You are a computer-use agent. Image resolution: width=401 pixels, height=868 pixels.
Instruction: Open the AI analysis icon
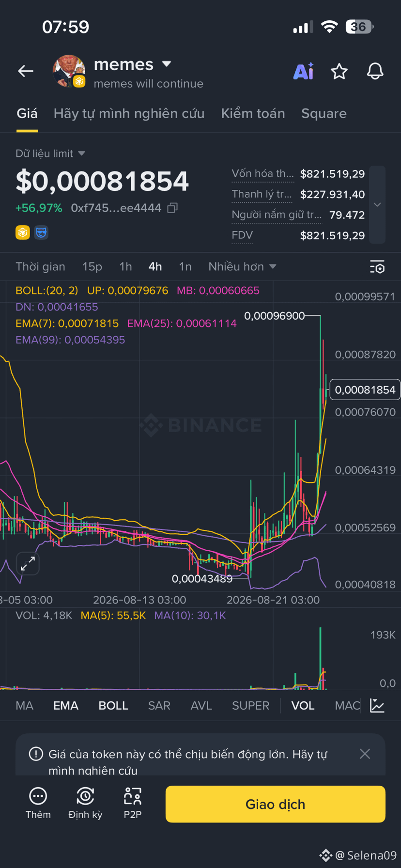coord(304,71)
